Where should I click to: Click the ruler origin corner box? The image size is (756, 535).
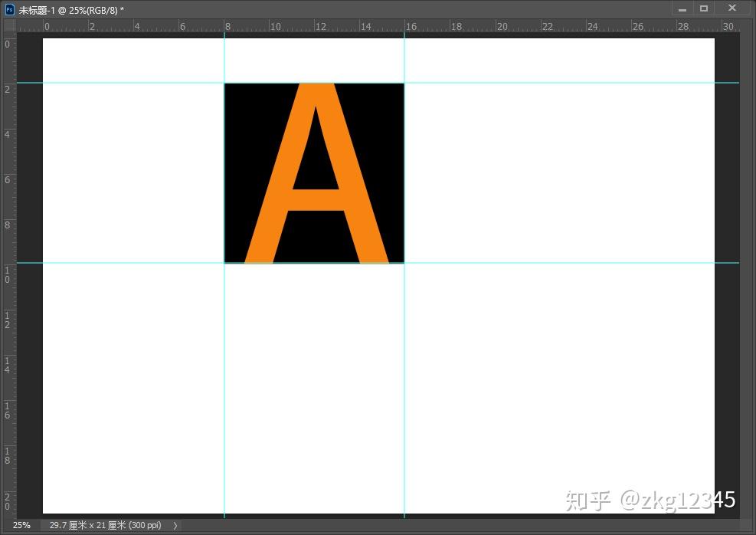(10, 26)
